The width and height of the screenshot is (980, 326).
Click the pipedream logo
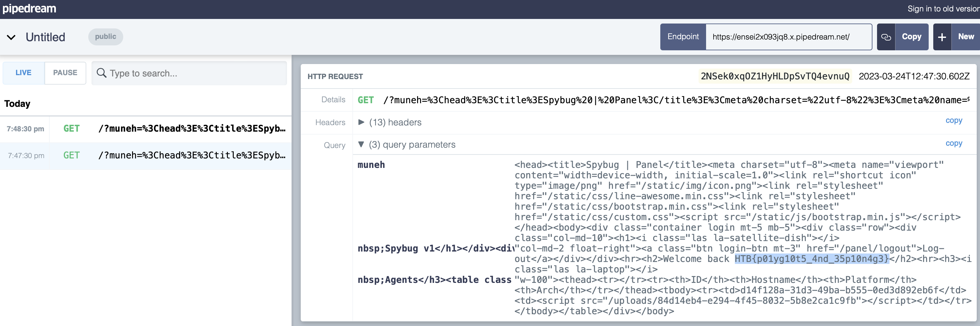point(29,8)
